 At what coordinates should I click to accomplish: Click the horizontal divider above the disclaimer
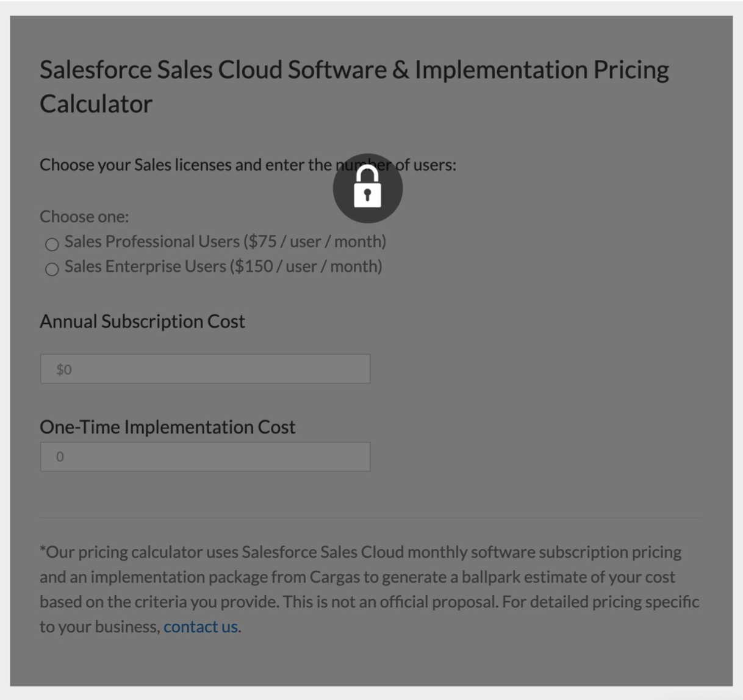pos(371,518)
